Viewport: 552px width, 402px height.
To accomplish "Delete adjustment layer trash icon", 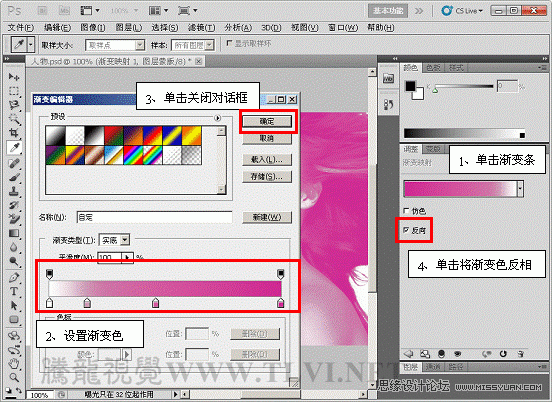I will pyautogui.click(x=520, y=353).
